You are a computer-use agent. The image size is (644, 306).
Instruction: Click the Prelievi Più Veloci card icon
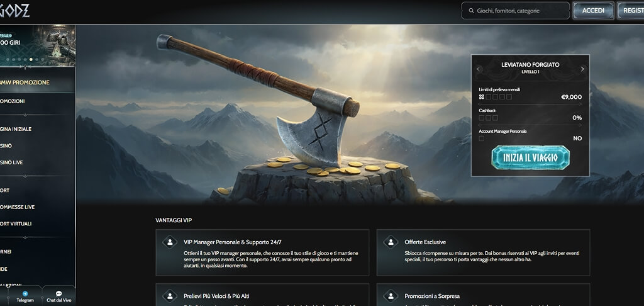170,296
